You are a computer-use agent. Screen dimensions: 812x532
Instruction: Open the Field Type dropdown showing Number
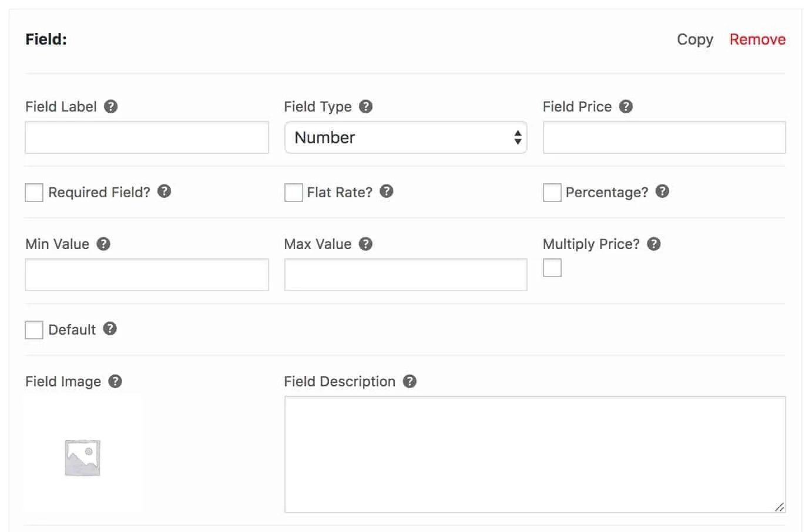[x=405, y=137]
